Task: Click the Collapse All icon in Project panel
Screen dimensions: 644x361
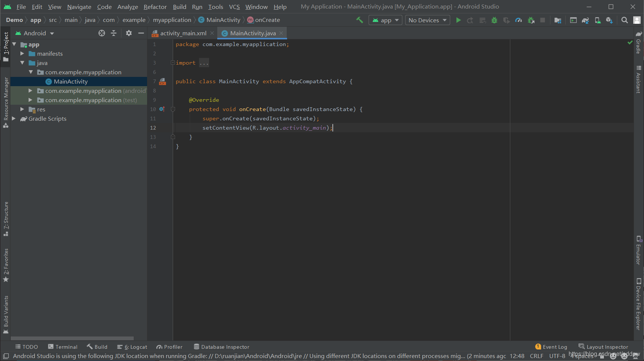Action: click(x=114, y=33)
